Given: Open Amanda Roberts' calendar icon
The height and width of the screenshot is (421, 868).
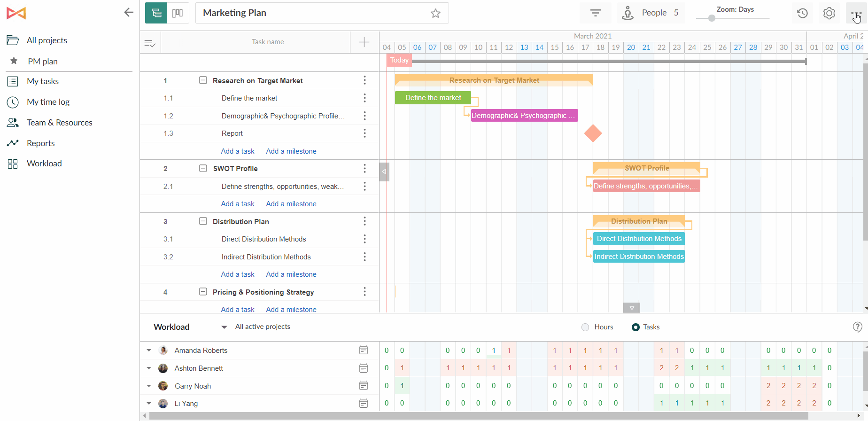Looking at the screenshot, I should click(363, 350).
